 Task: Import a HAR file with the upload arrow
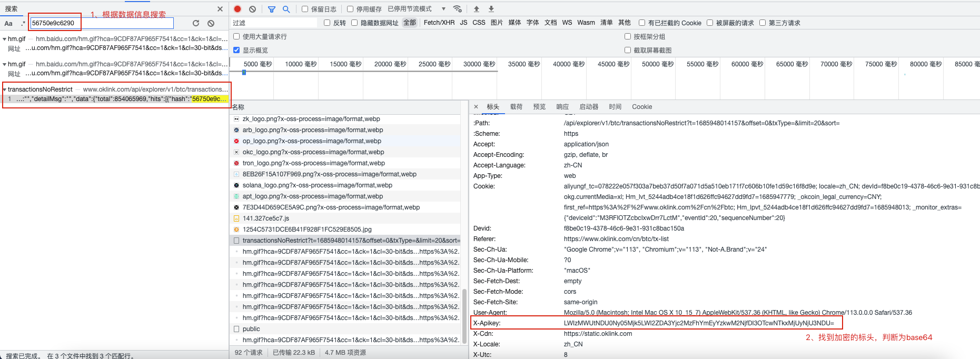pyautogui.click(x=477, y=9)
